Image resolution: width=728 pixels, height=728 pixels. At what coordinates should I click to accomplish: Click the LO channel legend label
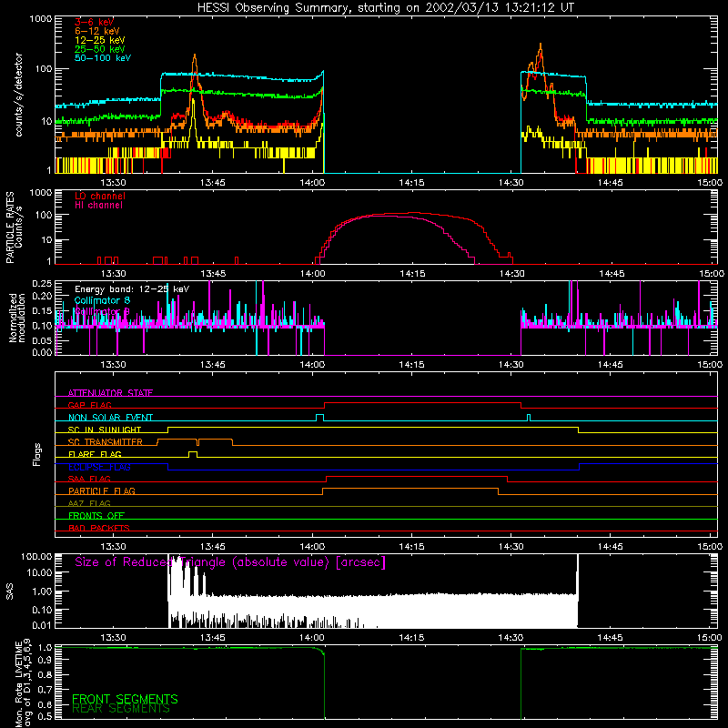tap(100, 196)
